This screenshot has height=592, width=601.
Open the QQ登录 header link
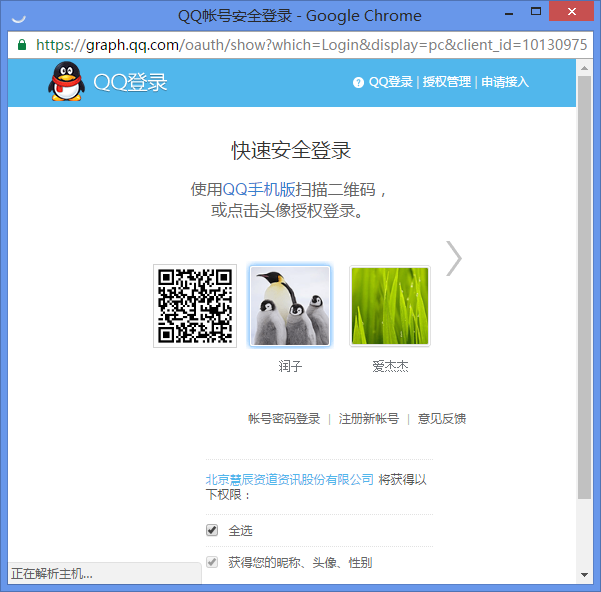390,82
